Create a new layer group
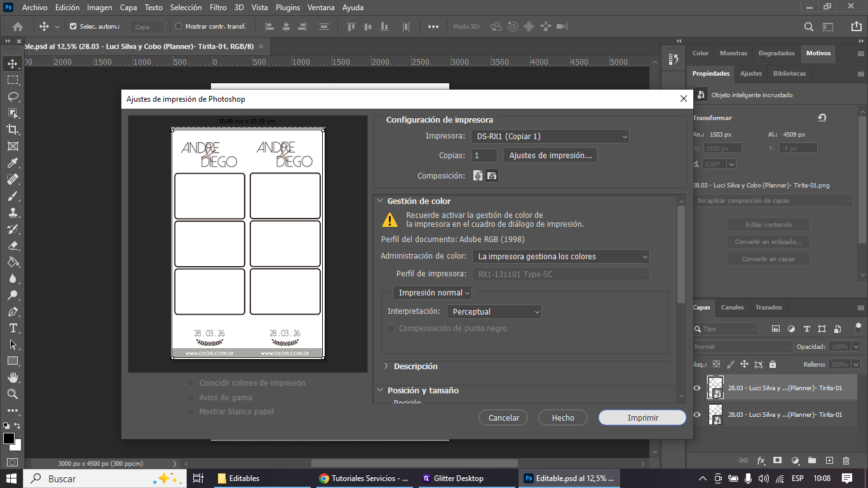 tap(811, 461)
